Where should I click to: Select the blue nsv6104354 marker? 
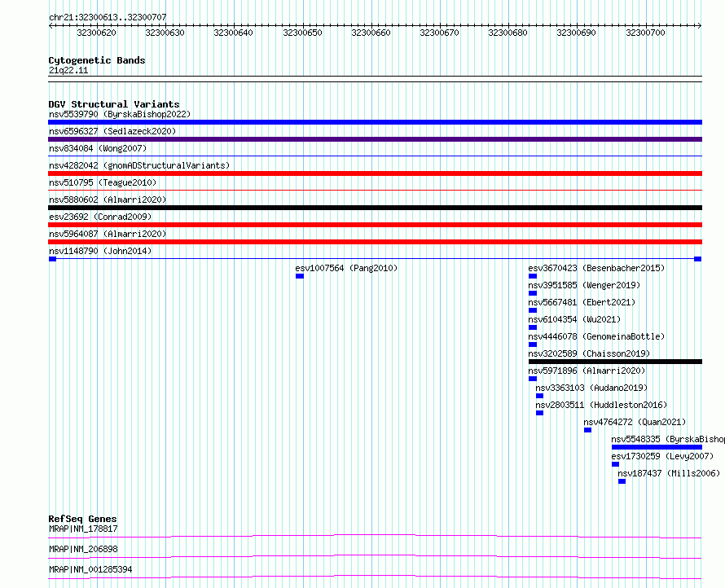pos(533,327)
